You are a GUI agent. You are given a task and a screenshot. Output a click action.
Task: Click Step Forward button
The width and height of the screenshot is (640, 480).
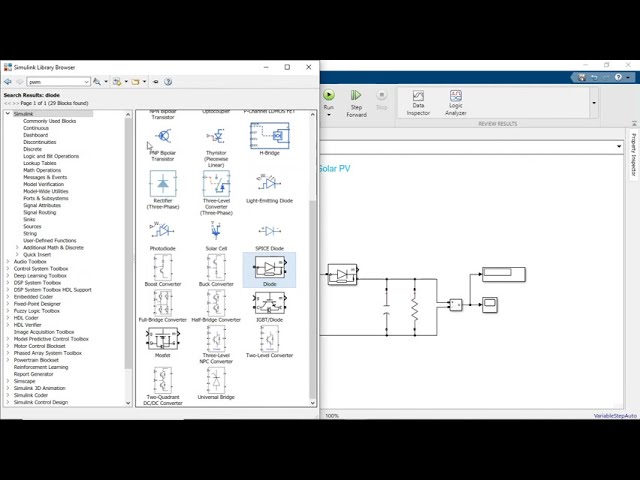[x=356, y=103]
